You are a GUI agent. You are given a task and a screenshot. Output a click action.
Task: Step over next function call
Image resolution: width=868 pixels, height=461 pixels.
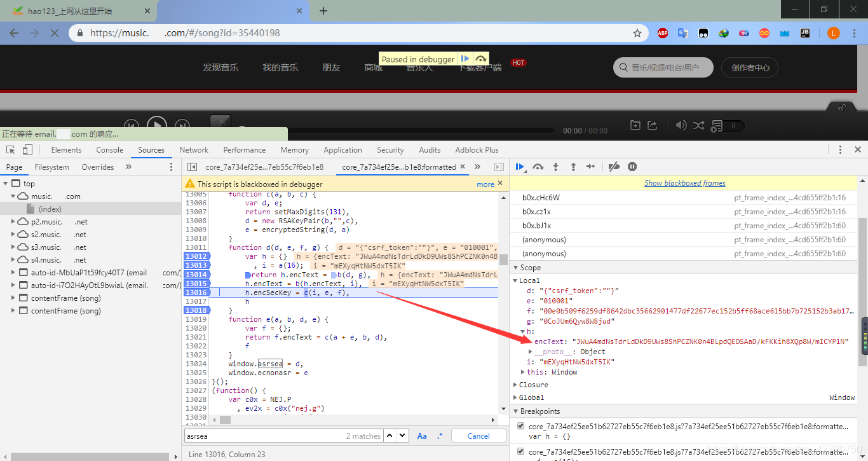(x=538, y=167)
